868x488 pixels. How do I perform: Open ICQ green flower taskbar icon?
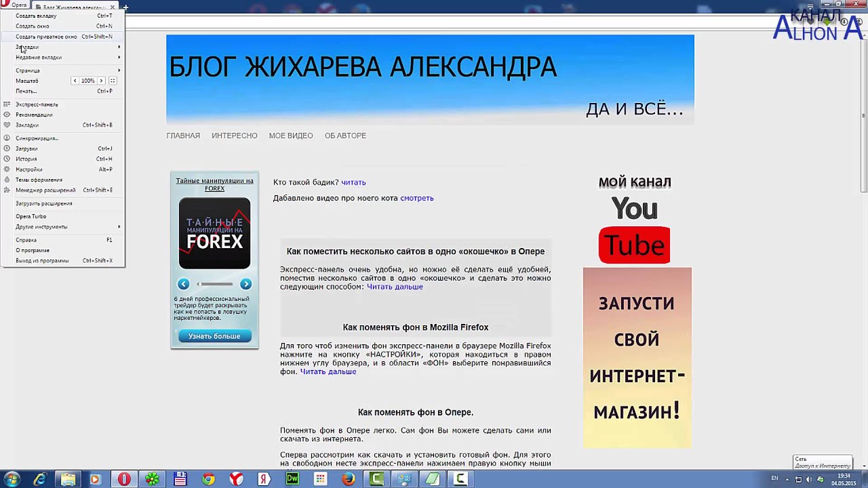point(152,479)
